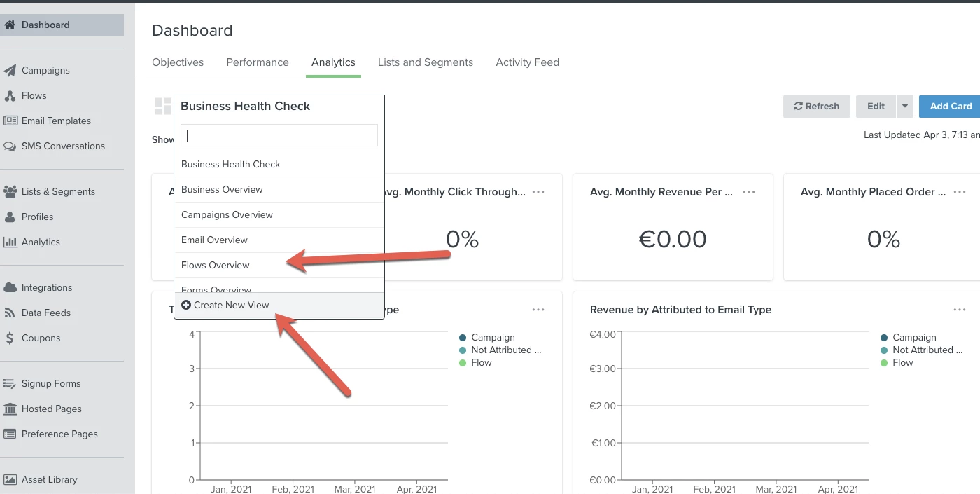This screenshot has width=980, height=494.
Task: Click the plus icon beside Create New View
Action: [186, 305]
